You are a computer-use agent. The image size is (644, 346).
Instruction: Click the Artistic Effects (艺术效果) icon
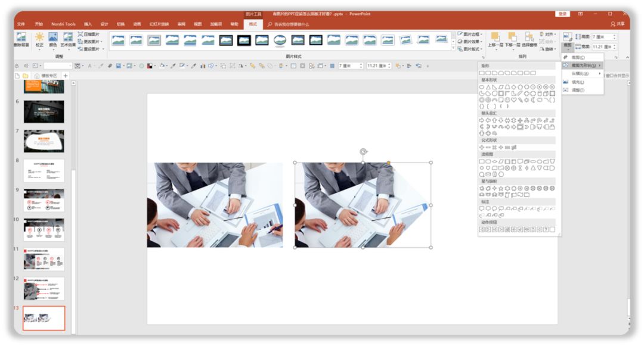(x=69, y=39)
